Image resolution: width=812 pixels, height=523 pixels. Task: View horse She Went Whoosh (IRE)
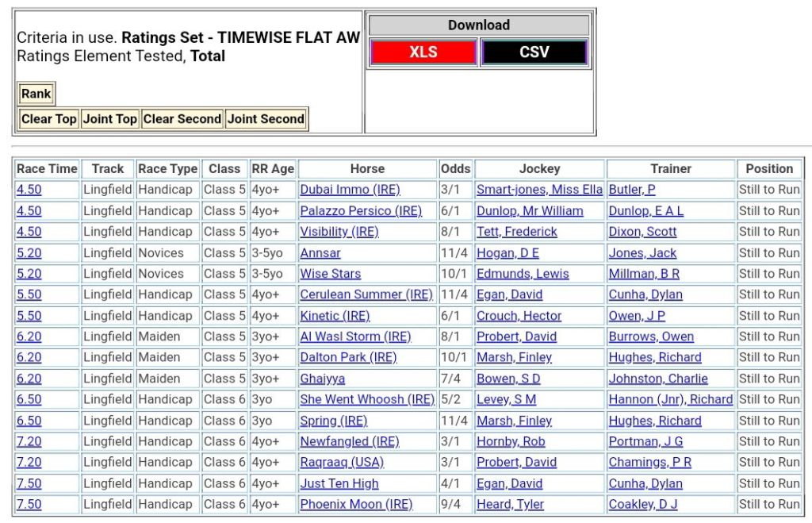367,399
